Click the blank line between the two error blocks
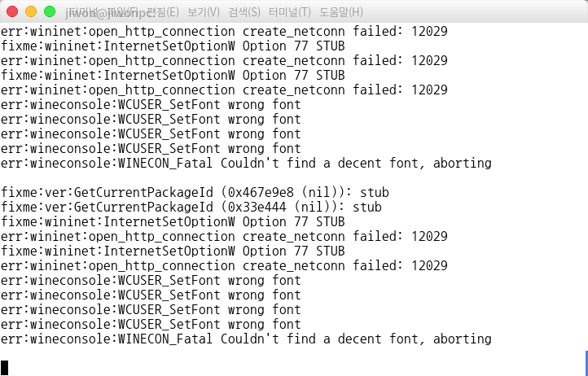 294,177
